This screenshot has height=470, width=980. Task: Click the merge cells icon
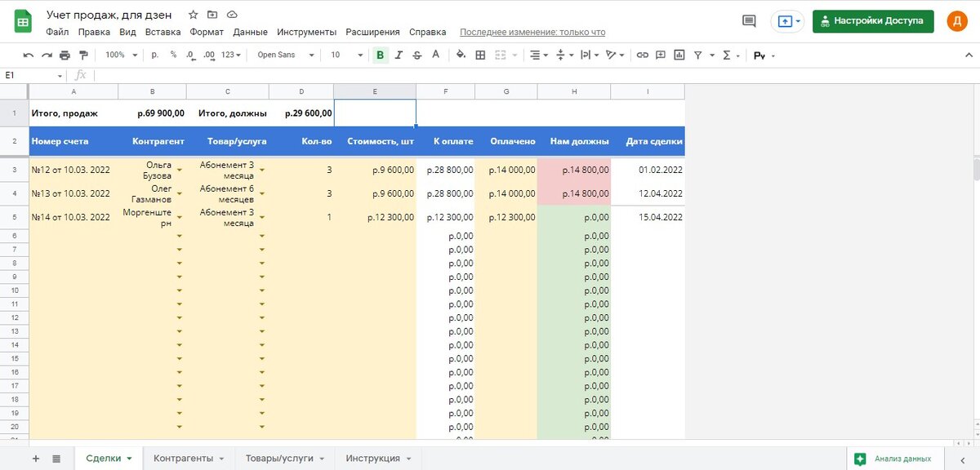pyautogui.click(x=499, y=55)
